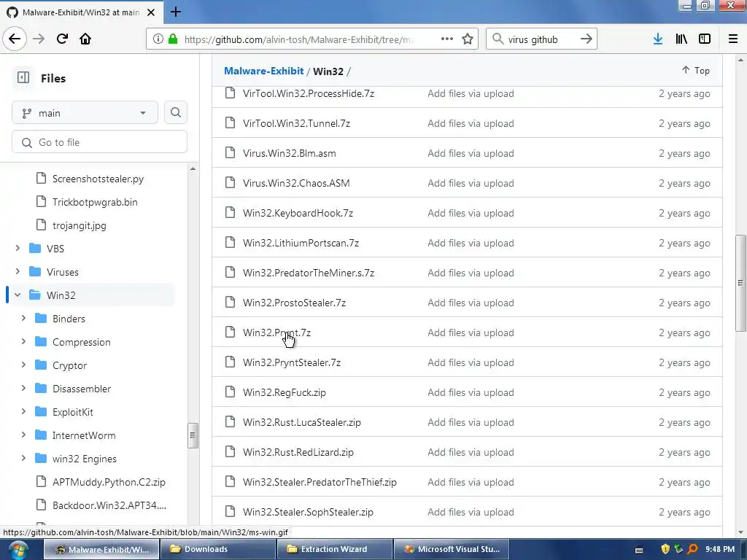Switch to Extraction Wizard taskbar window

(334, 549)
